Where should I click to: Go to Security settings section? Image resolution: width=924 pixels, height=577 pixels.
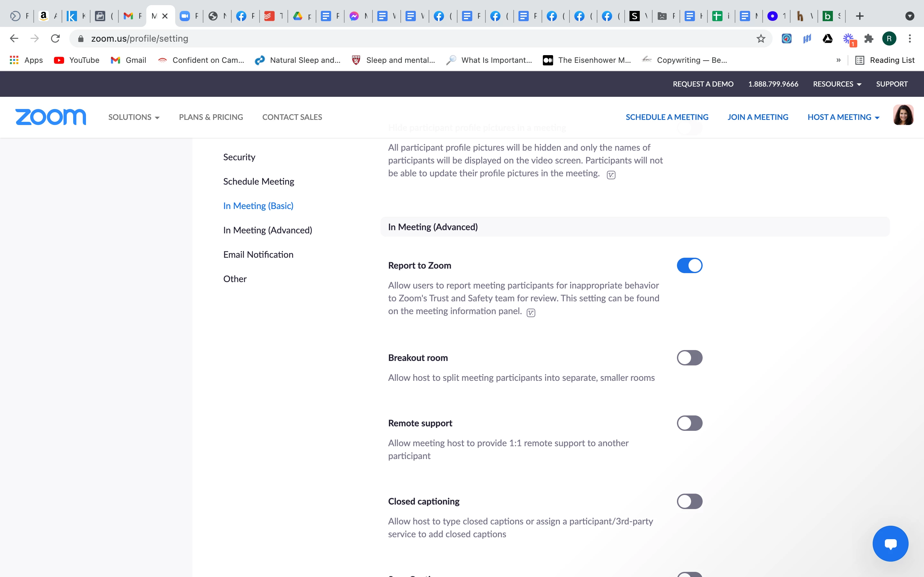point(239,157)
